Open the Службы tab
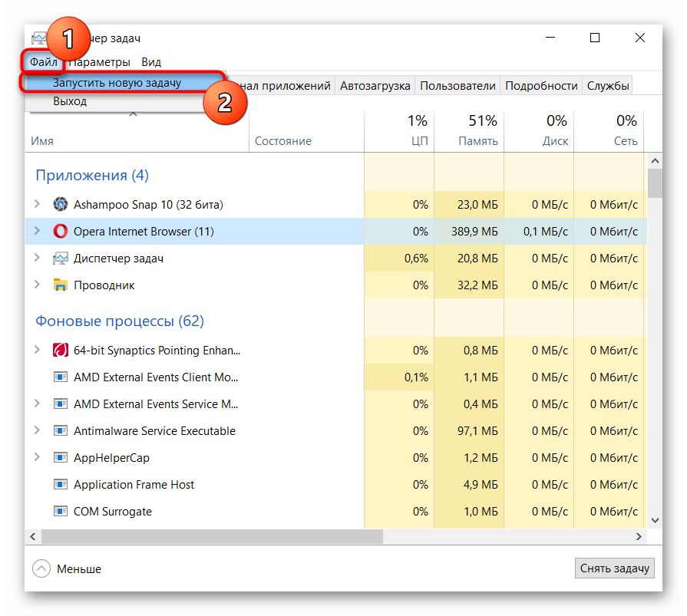 coord(608,86)
